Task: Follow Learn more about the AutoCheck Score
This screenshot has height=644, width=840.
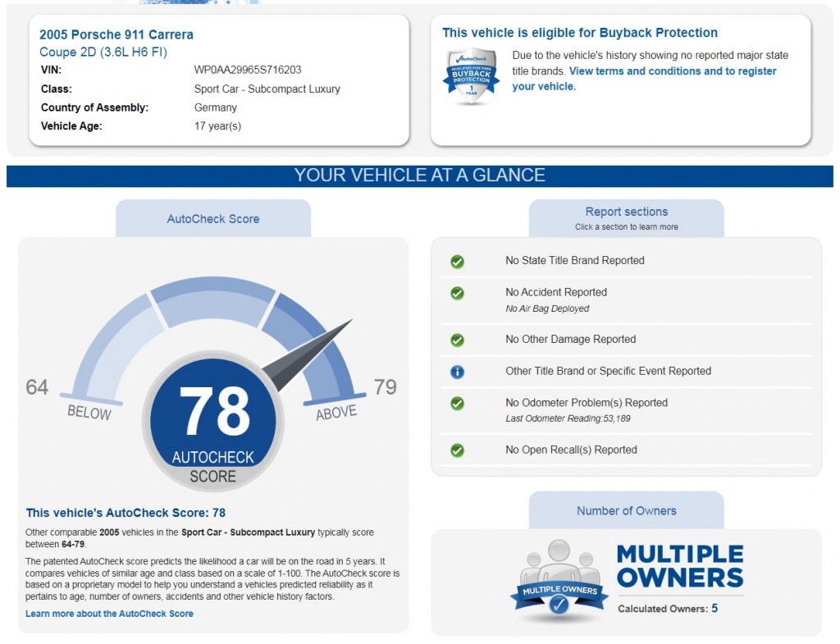Action: coord(109,614)
